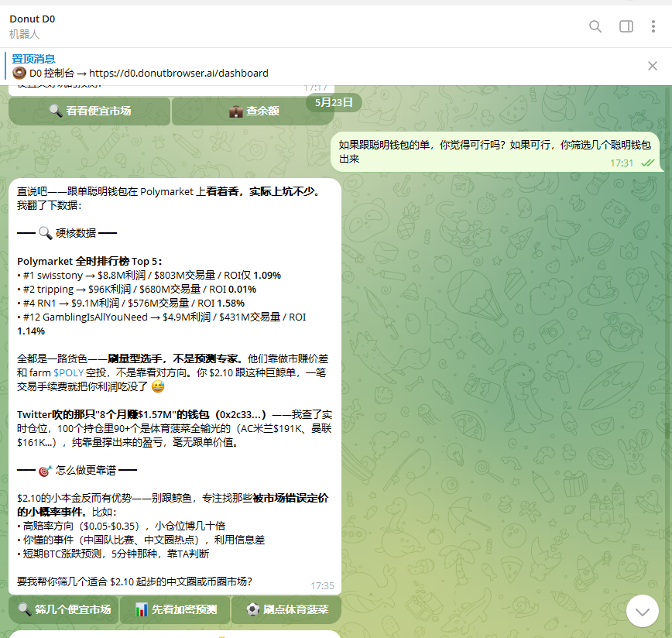Screen dimensions: 672x638
Task: Open search in the Donut D0 chat
Action: tap(595, 26)
